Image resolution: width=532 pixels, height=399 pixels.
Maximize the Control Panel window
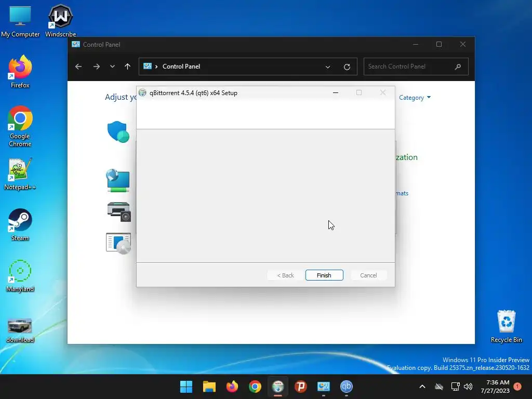439,45
